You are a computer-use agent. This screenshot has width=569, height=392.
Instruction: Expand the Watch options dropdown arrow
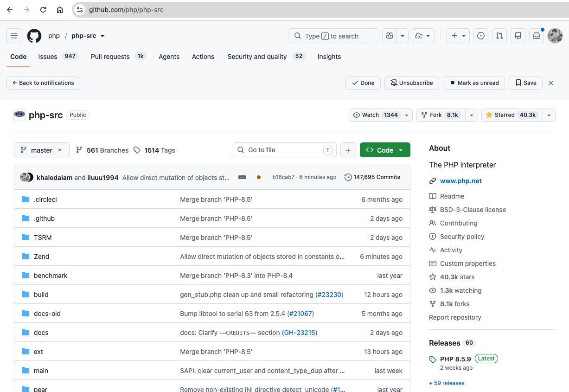point(407,115)
